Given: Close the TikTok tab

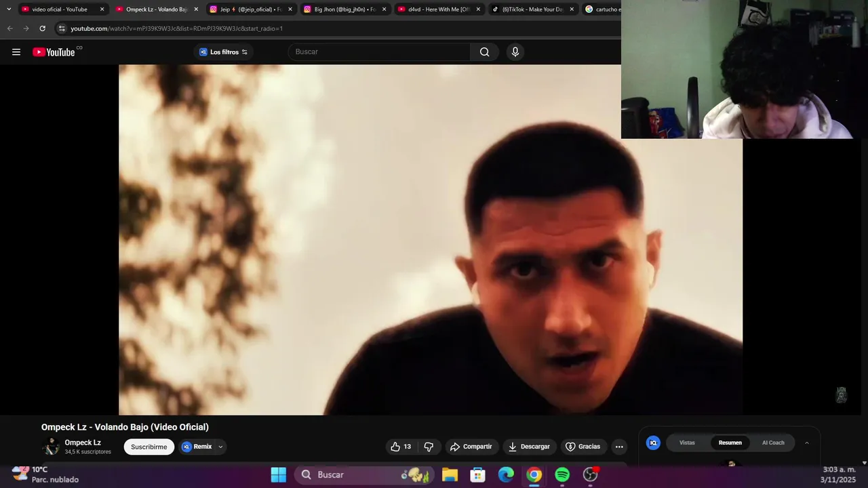Looking at the screenshot, I should pos(572,9).
